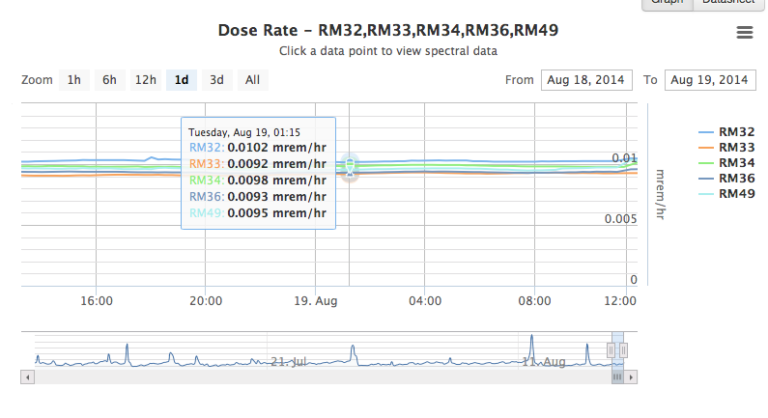Click the navigator right range handle
This screenshot has width=768, height=418.
pos(625,350)
